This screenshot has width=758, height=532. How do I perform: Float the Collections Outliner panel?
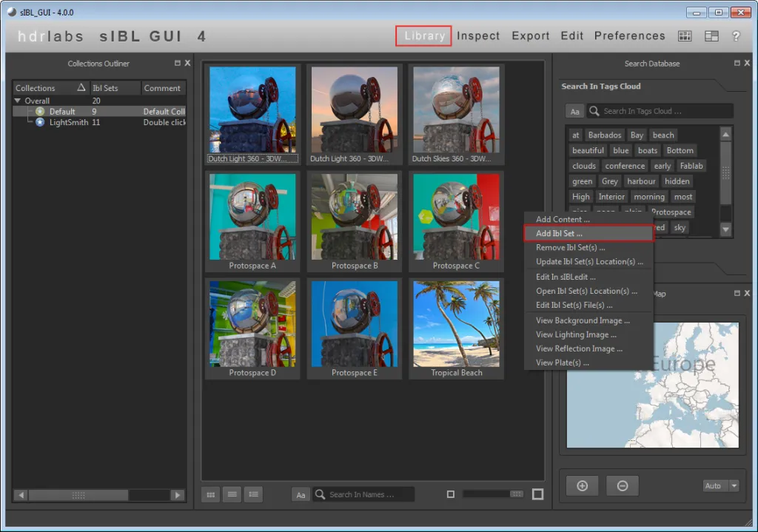(177, 64)
